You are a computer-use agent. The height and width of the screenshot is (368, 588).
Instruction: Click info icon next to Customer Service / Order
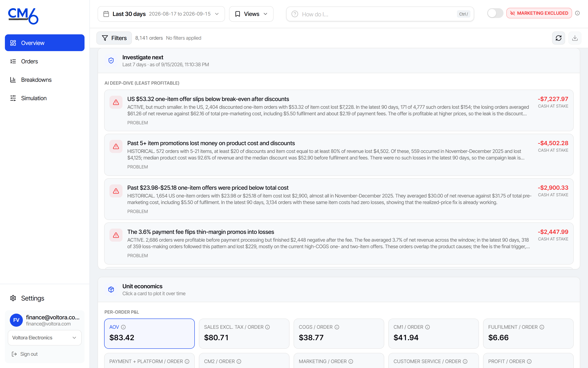[x=465, y=361]
